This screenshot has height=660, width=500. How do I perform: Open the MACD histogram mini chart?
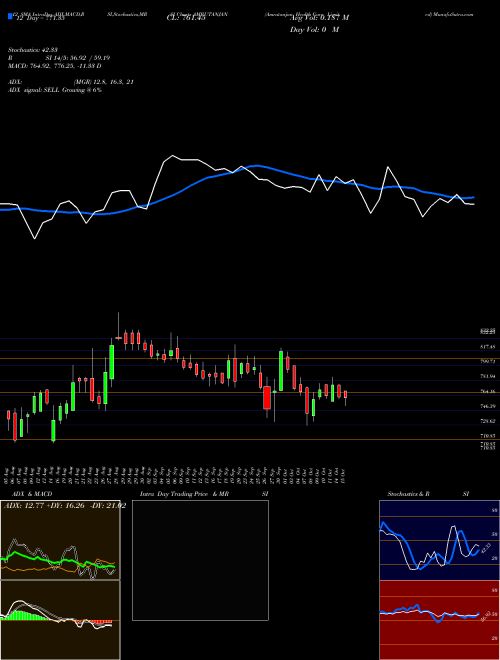[x=60, y=620]
